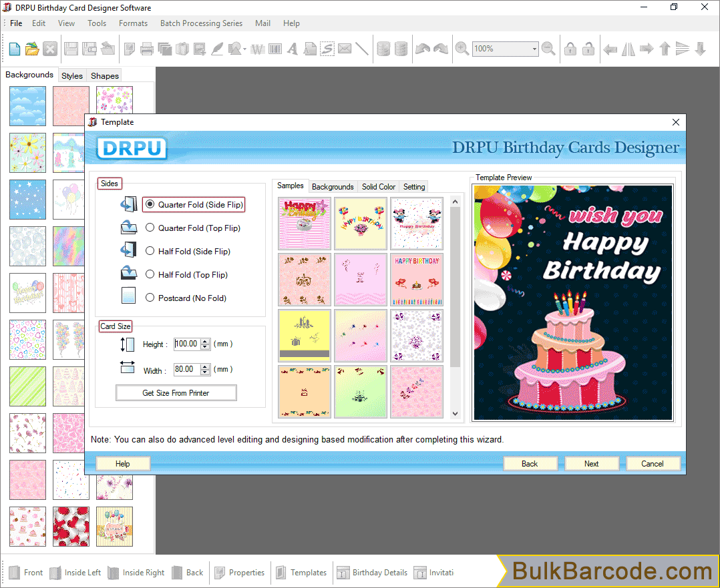Viewport: 720px width, 588px height.
Task: Click the Get Size From Printer button
Action: (x=176, y=393)
